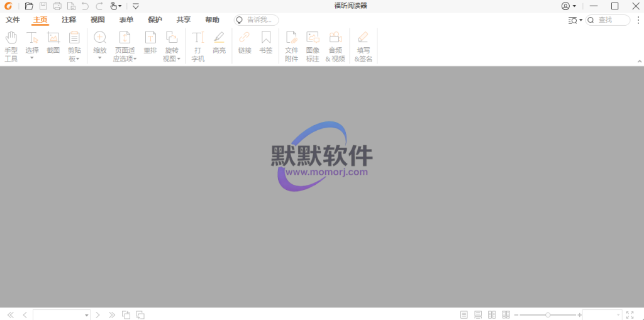Click the Image Annotation (图像标注) icon
The width and height of the screenshot is (644, 320).
[313, 44]
